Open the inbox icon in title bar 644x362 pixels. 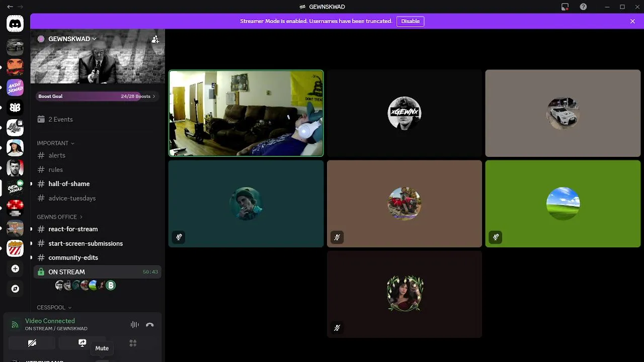pos(565,7)
